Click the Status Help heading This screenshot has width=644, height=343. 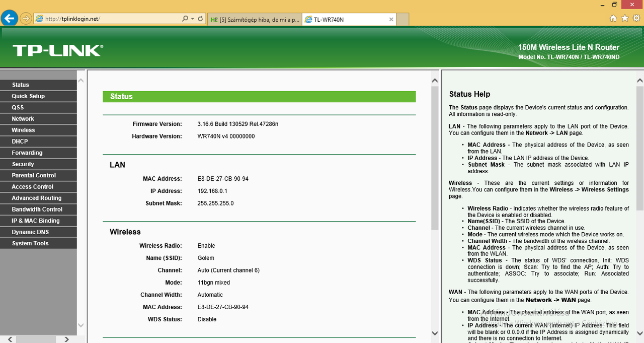click(x=469, y=94)
